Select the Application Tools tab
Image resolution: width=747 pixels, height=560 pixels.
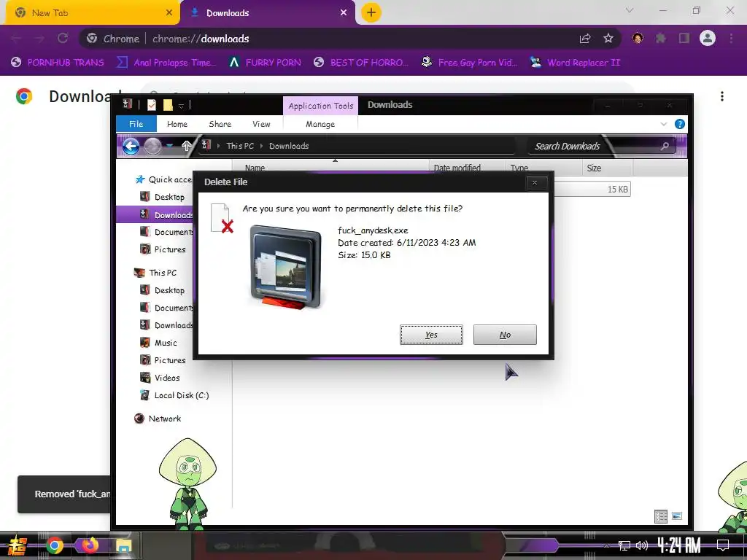point(321,106)
